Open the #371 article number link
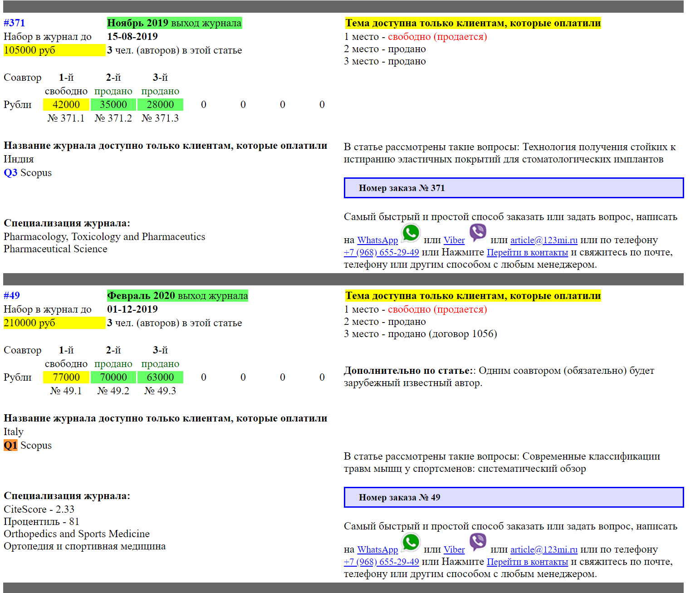The height and width of the screenshot is (593, 700). 15,23
